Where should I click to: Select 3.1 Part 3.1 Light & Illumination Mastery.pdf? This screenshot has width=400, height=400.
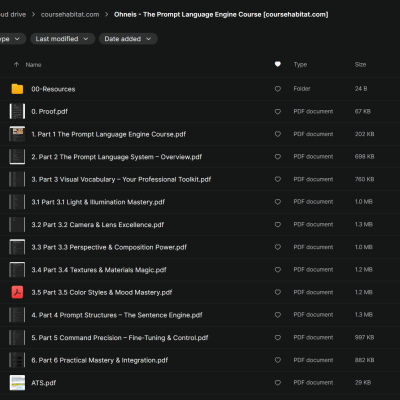point(98,202)
